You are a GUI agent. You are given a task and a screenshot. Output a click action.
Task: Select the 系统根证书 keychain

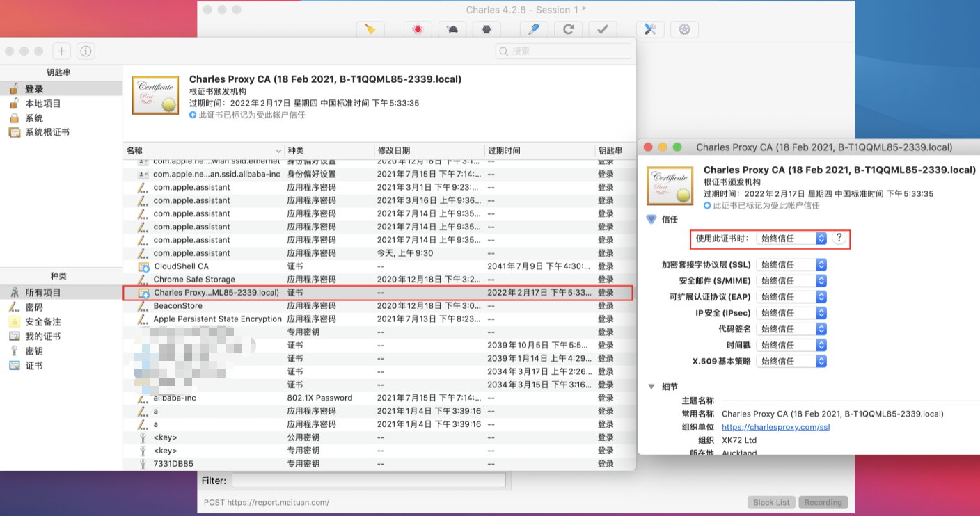click(x=61, y=132)
